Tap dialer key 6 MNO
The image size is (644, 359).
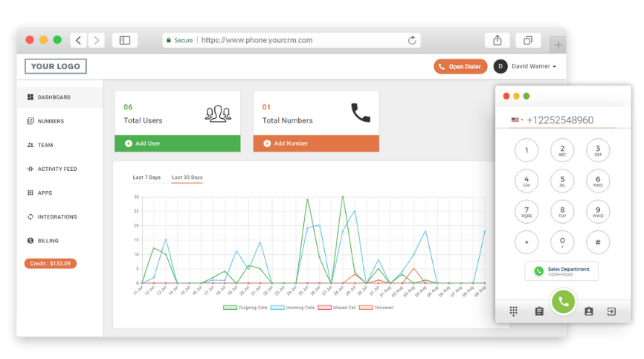tap(598, 181)
